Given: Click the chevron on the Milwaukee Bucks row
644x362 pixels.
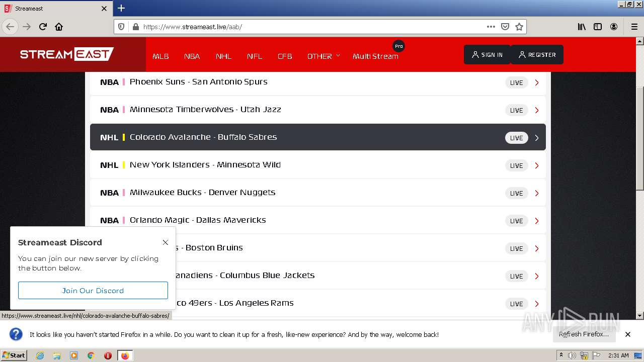Looking at the screenshot, I should pyautogui.click(x=537, y=193).
